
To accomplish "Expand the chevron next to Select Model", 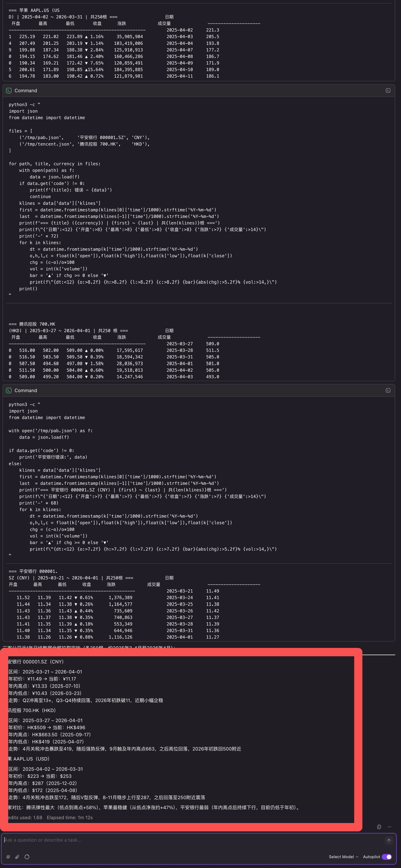I will coord(357,857).
